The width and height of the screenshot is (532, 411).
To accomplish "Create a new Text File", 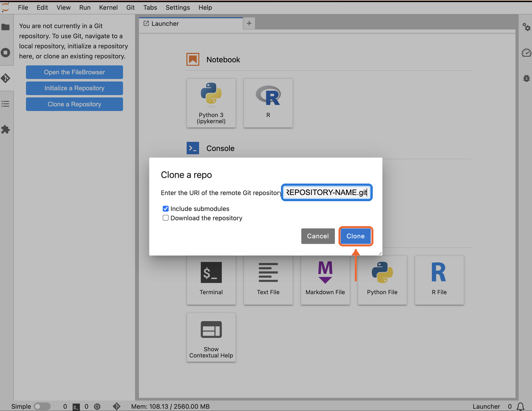I will click(268, 280).
